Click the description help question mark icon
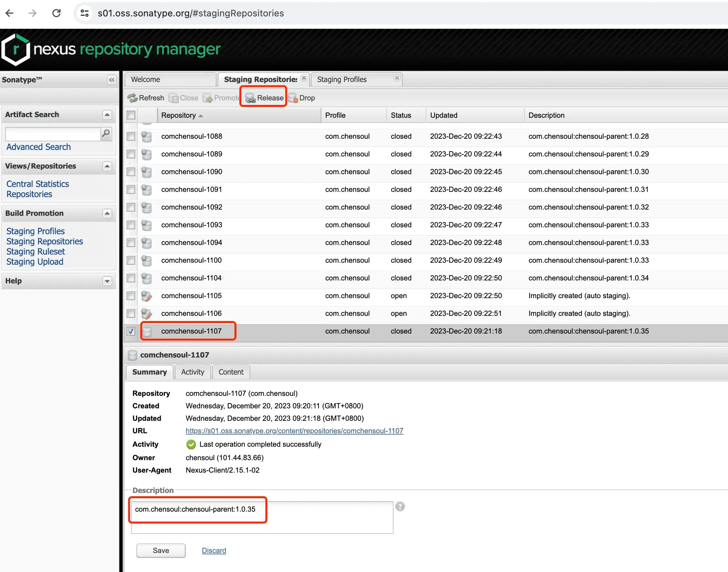This screenshot has width=728, height=572. coord(400,506)
